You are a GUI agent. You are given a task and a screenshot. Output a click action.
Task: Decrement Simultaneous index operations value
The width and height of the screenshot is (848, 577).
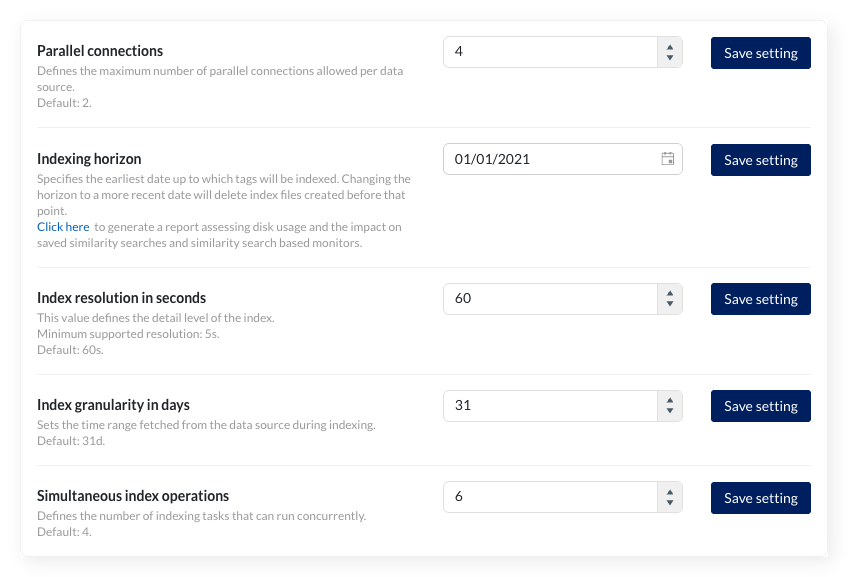[x=669, y=503]
